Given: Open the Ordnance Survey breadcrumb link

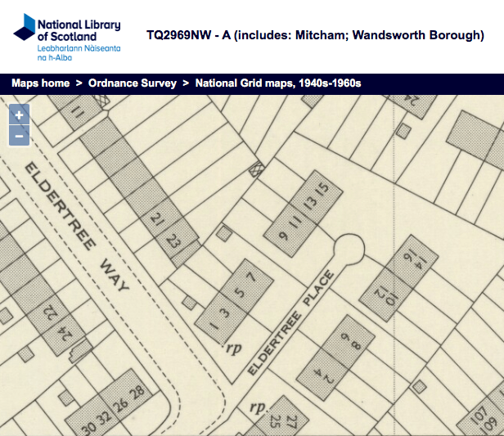Looking at the screenshot, I should pos(132,83).
